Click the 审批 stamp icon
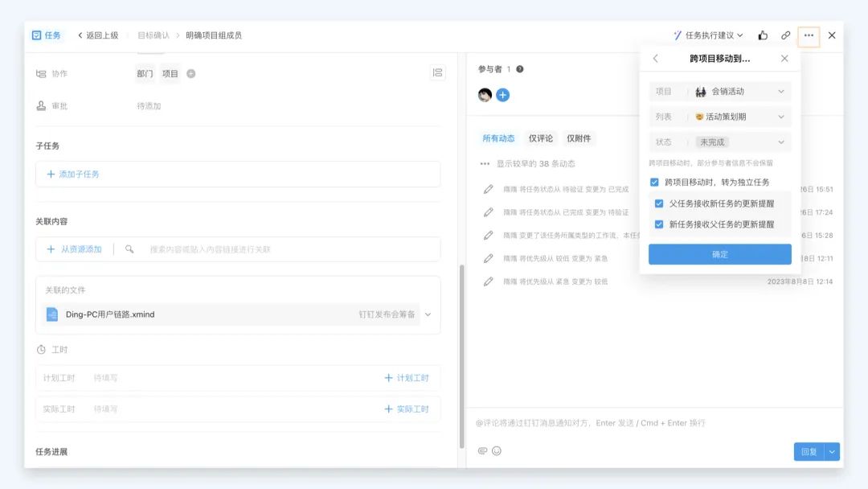This screenshot has width=868, height=489. pos(41,106)
